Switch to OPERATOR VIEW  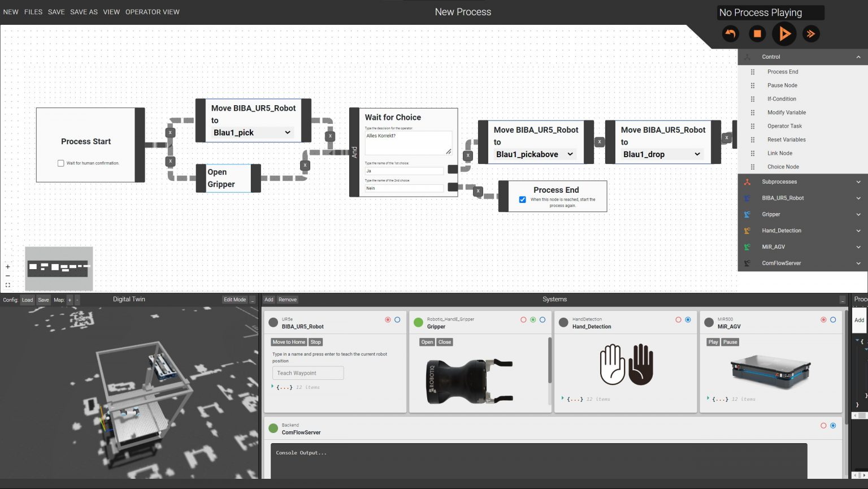[152, 11]
